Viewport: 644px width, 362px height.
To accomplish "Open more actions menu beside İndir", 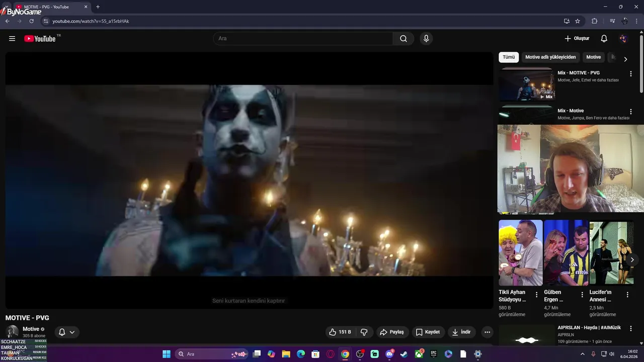I will (x=487, y=332).
